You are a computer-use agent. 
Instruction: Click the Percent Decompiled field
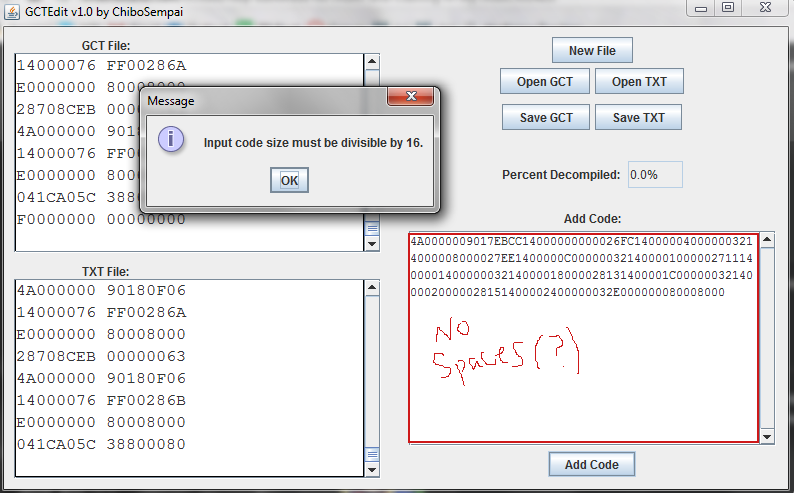point(655,175)
